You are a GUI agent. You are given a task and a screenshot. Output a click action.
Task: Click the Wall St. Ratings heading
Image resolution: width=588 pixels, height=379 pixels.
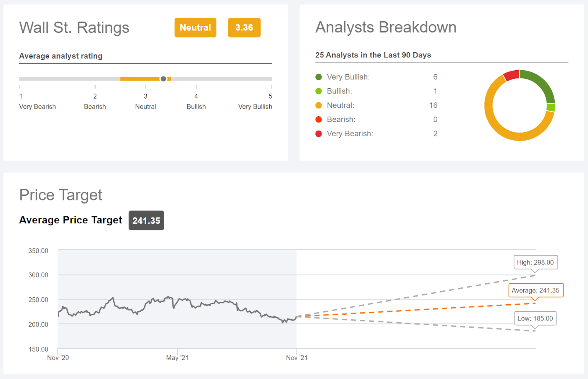tap(74, 27)
